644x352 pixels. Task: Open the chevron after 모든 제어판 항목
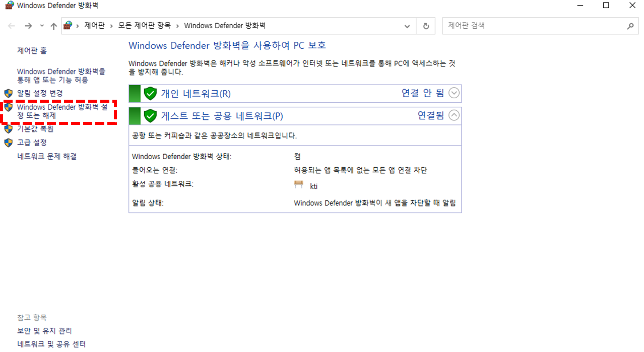177,26
